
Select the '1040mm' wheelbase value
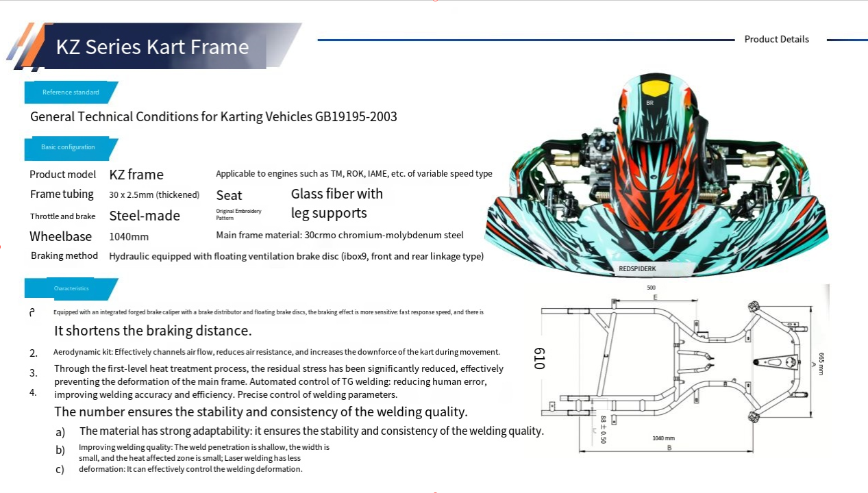(129, 237)
